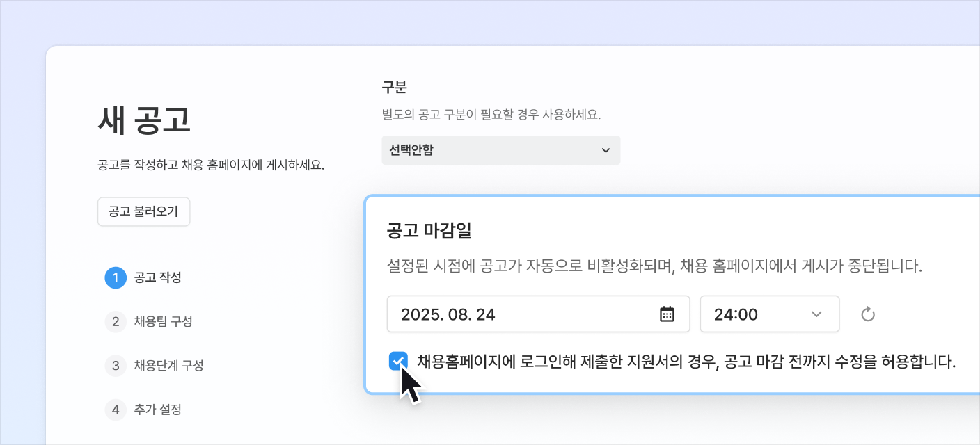Open the 선택안함 category dropdown
This screenshot has height=445, width=980.
point(500,150)
